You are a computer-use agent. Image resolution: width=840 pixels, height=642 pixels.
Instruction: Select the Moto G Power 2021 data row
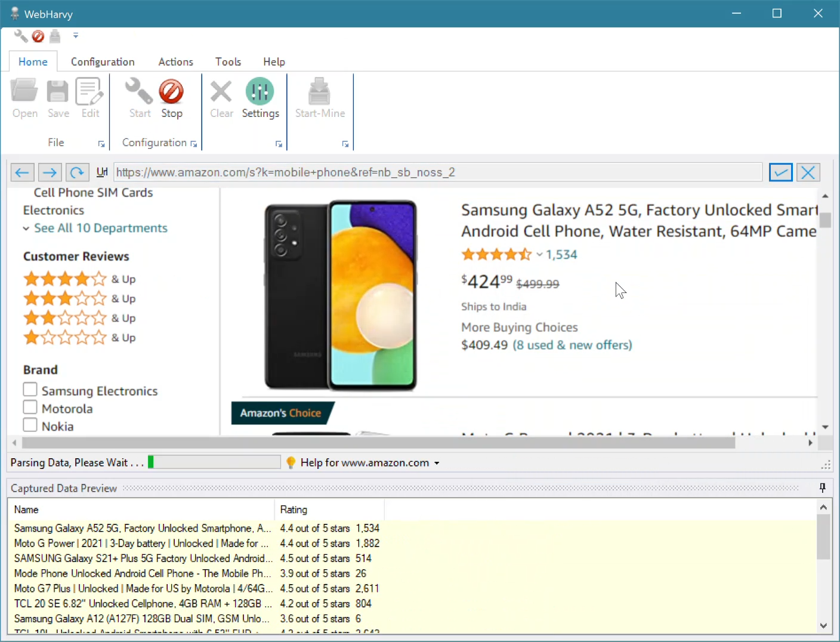pyautogui.click(x=413, y=543)
